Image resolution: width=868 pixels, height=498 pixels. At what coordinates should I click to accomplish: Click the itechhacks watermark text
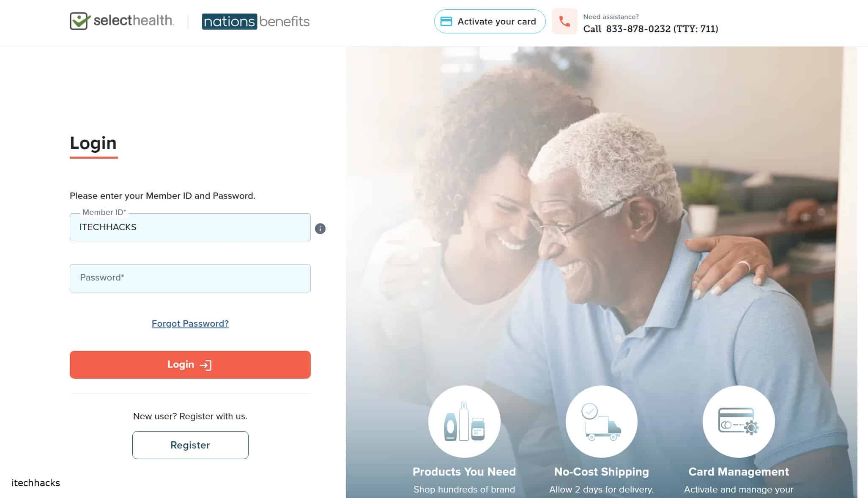click(x=36, y=483)
